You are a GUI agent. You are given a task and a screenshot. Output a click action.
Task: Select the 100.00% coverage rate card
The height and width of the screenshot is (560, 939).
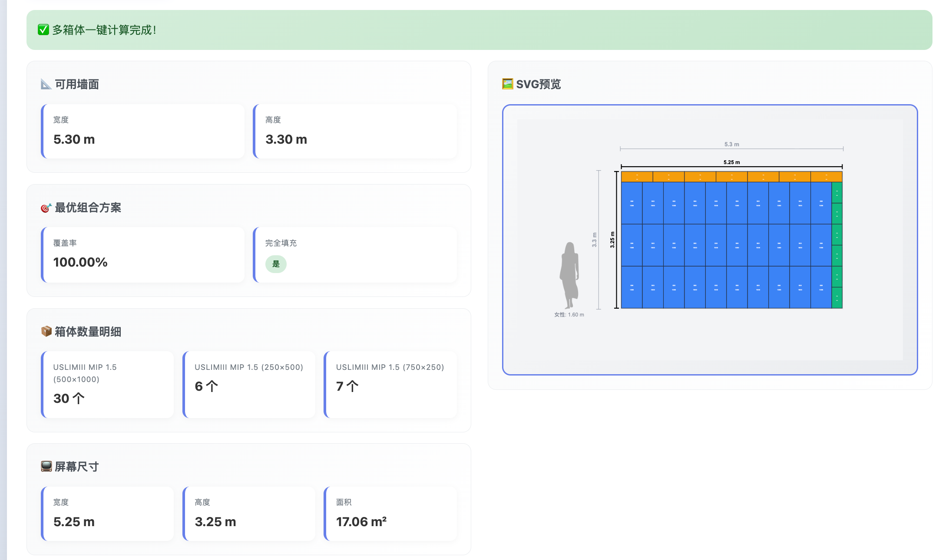point(143,255)
